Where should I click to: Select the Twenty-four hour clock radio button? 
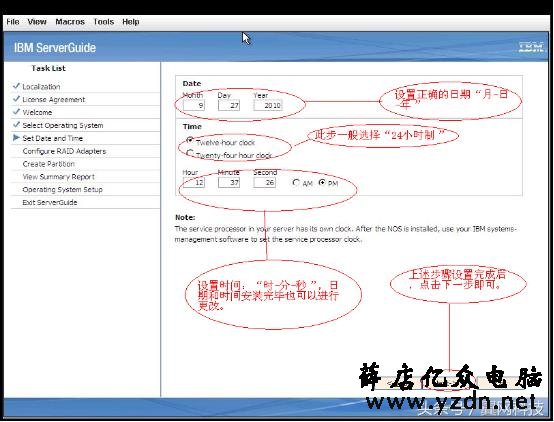pyautogui.click(x=190, y=153)
